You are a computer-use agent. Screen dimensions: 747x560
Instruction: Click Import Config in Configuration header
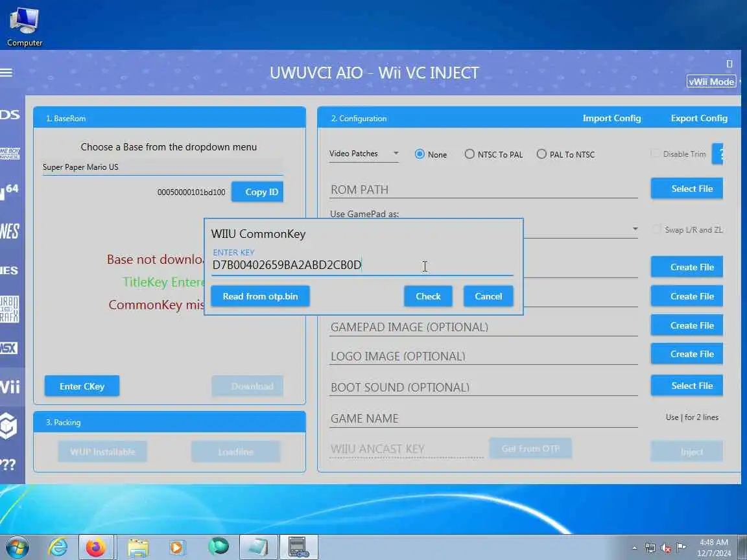coord(611,118)
